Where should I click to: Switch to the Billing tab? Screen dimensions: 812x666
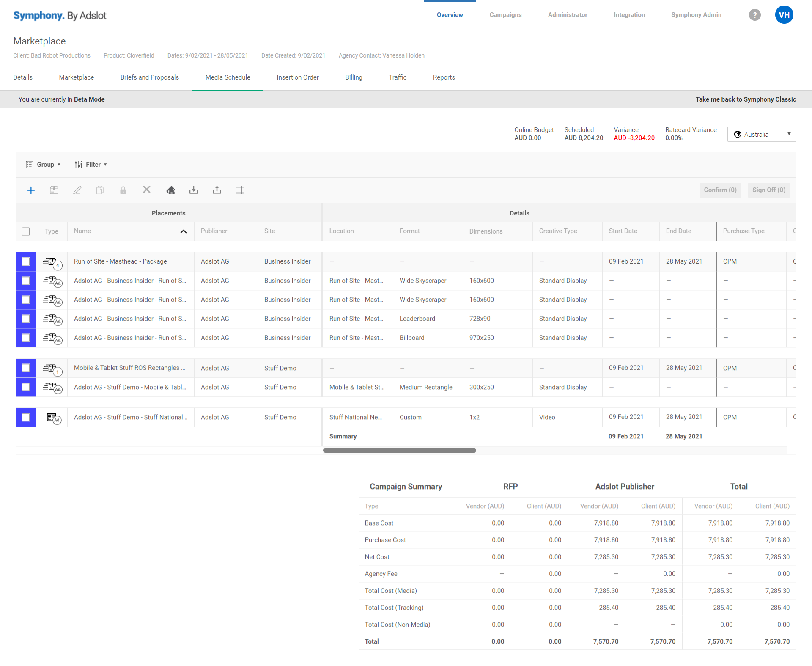click(x=354, y=77)
